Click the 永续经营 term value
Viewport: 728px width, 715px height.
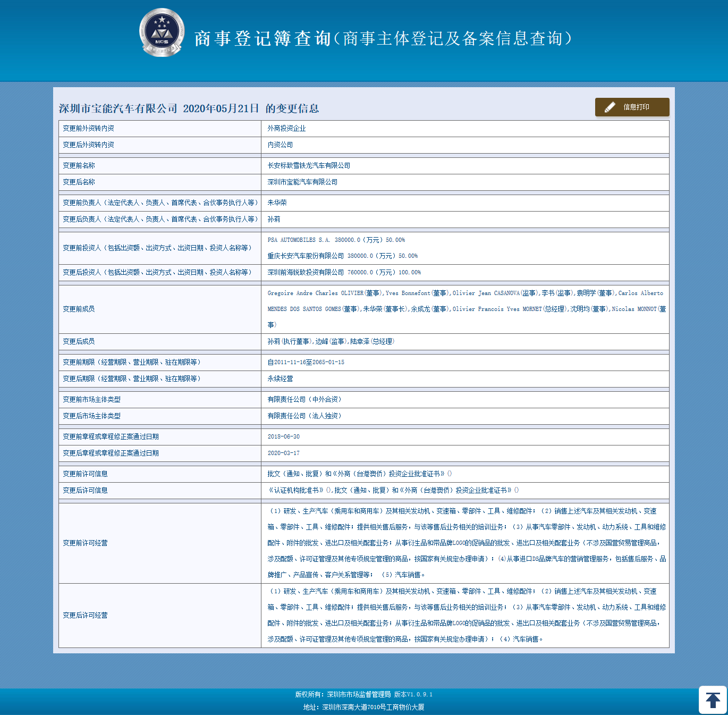280,379
